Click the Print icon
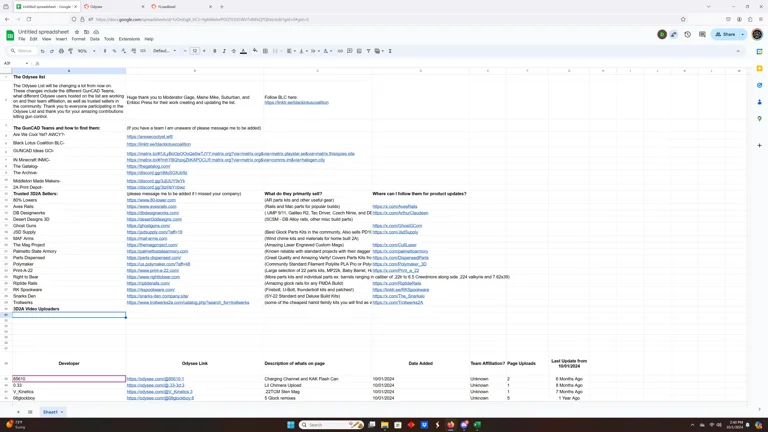Screen dimensions: 768x432 (x=61, y=51)
